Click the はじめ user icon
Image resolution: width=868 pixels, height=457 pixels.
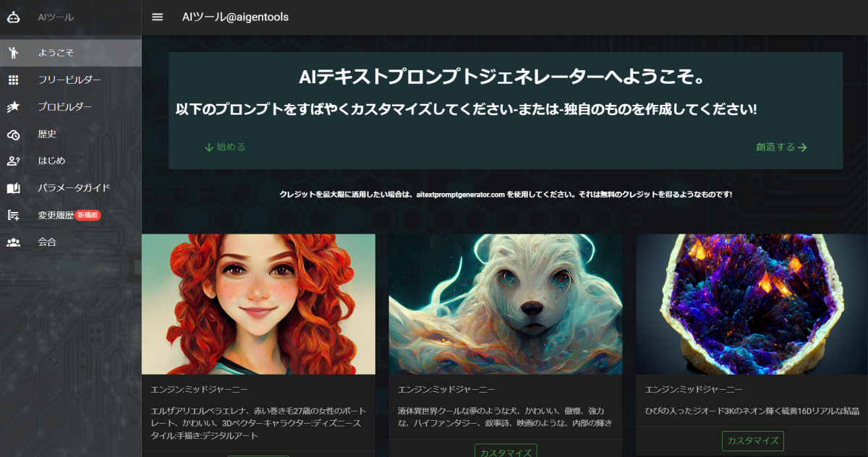pos(12,160)
